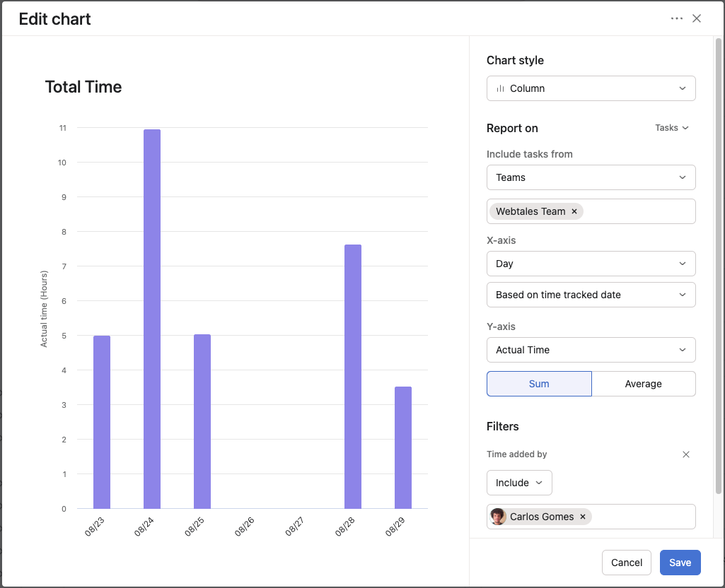
Task: Open the Y-axis Actual Time dropdown
Action: (591, 350)
